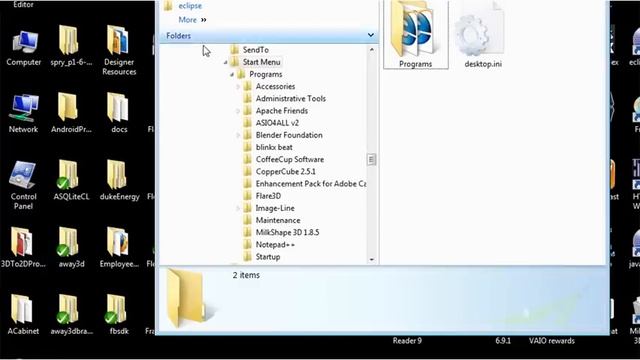Select Apache Friends folder in tree
The height and width of the screenshot is (360, 640).
[282, 111]
